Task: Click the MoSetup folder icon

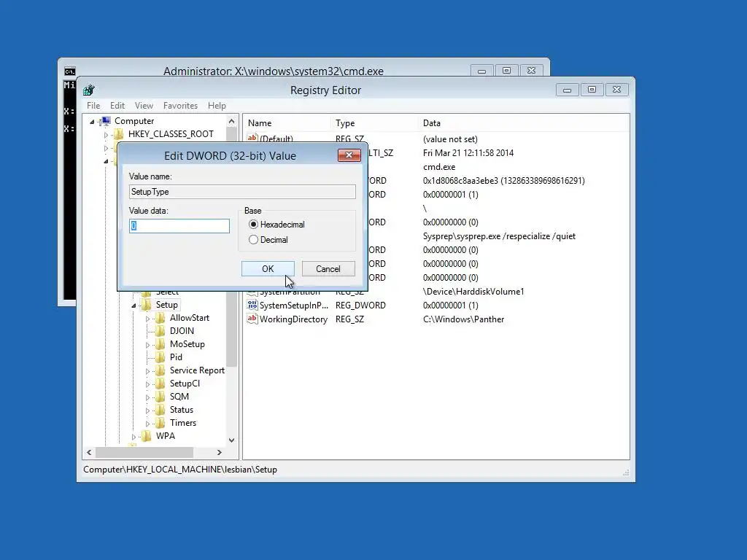Action: [x=160, y=344]
